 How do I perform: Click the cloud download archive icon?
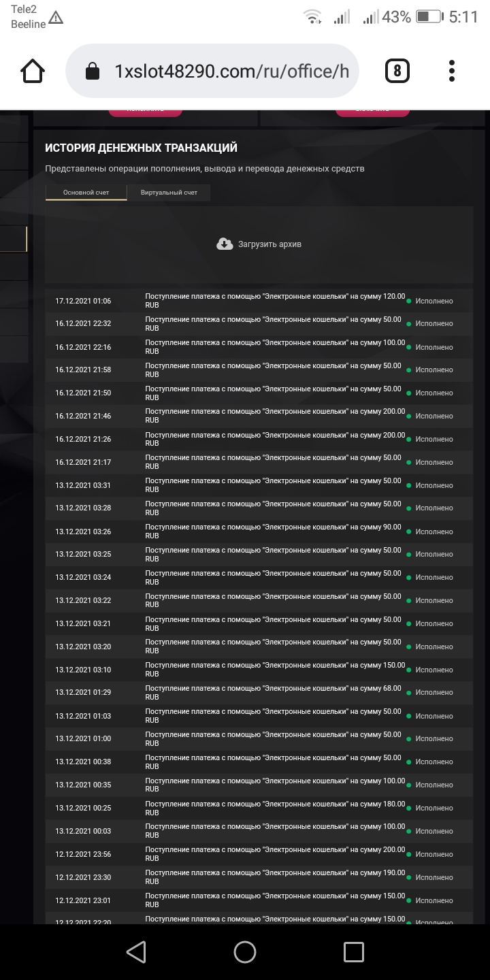pos(225,244)
